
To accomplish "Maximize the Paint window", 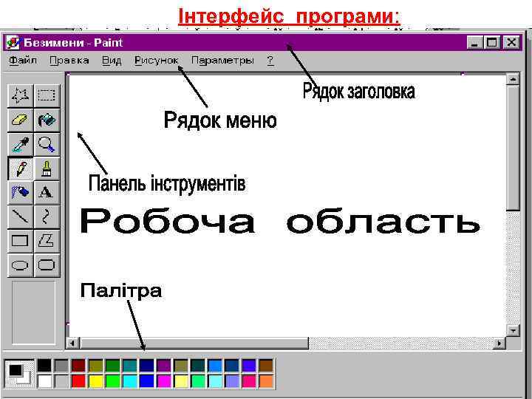I will 492,43.
